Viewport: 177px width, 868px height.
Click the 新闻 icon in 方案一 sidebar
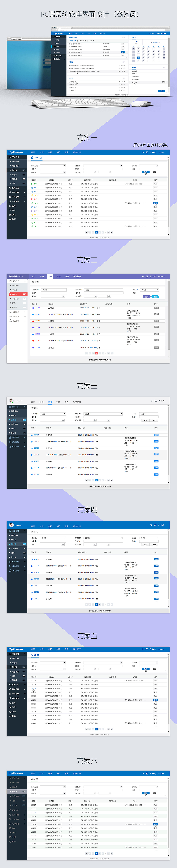[10, 206]
